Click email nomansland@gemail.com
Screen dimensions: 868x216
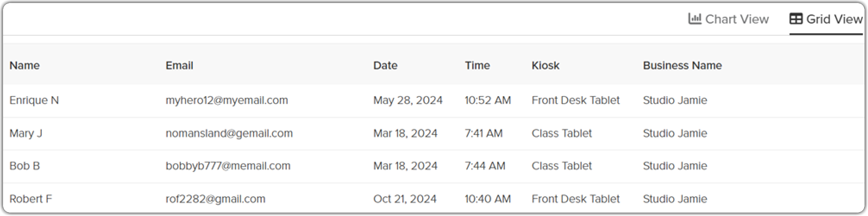(x=229, y=134)
